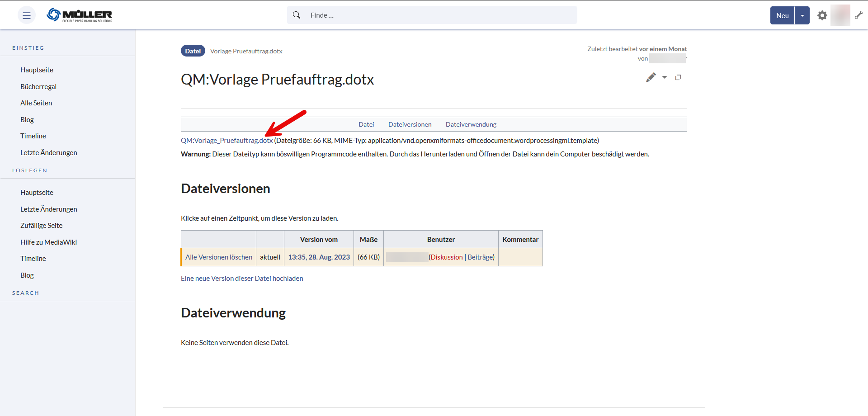Screen dimensions: 868x416
Task: Click the fullscreen expand icon
Action: pyautogui.click(x=678, y=77)
